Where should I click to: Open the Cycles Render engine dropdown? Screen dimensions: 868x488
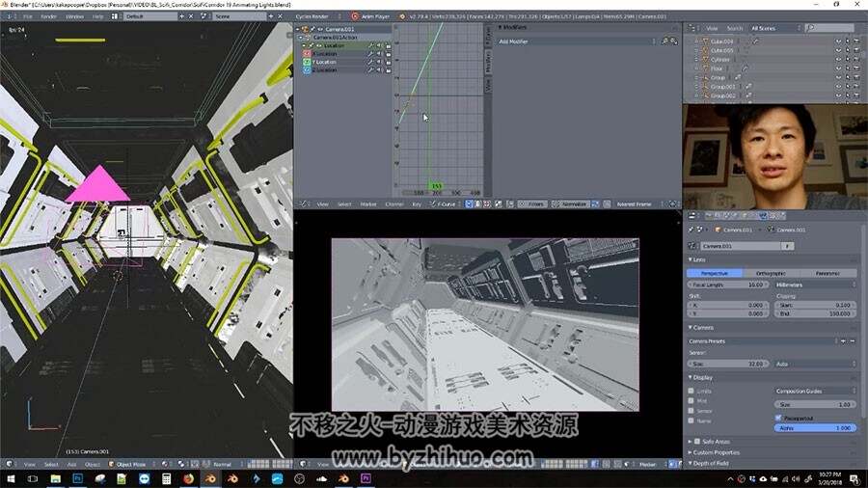pos(317,16)
